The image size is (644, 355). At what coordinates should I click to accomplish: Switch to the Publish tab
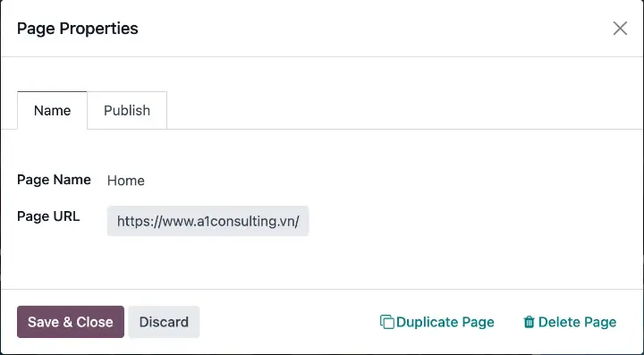(127, 110)
